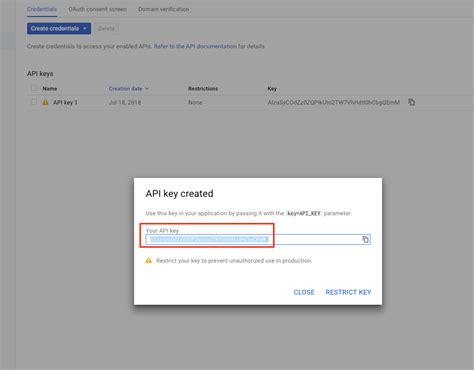
Task: Open the Create credentials dropdown
Action: click(x=59, y=28)
